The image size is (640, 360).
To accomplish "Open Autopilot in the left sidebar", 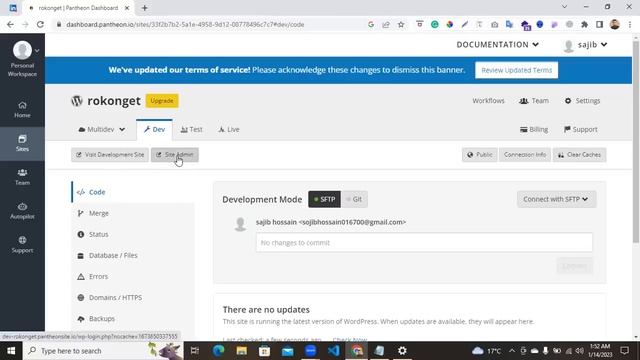I will [x=22, y=211].
